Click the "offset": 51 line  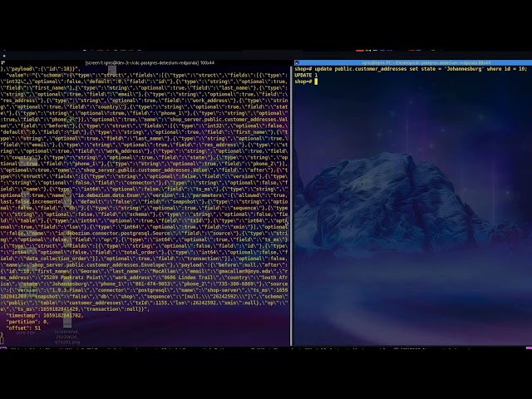(23, 328)
